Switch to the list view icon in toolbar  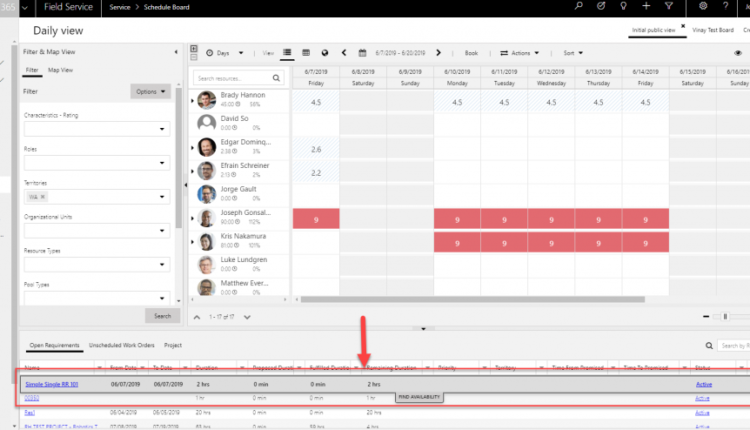click(x=288, y=52)
